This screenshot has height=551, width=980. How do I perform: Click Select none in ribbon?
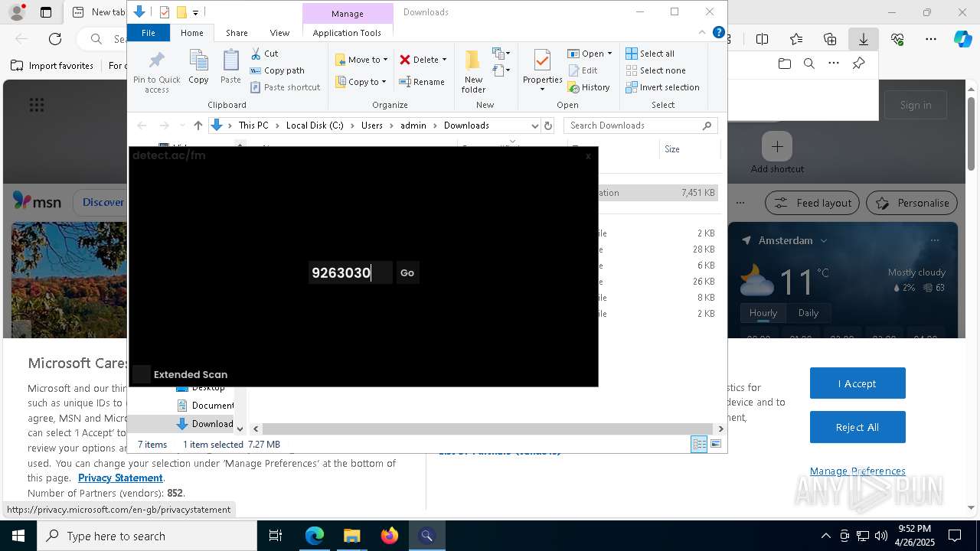pos(655,70)
